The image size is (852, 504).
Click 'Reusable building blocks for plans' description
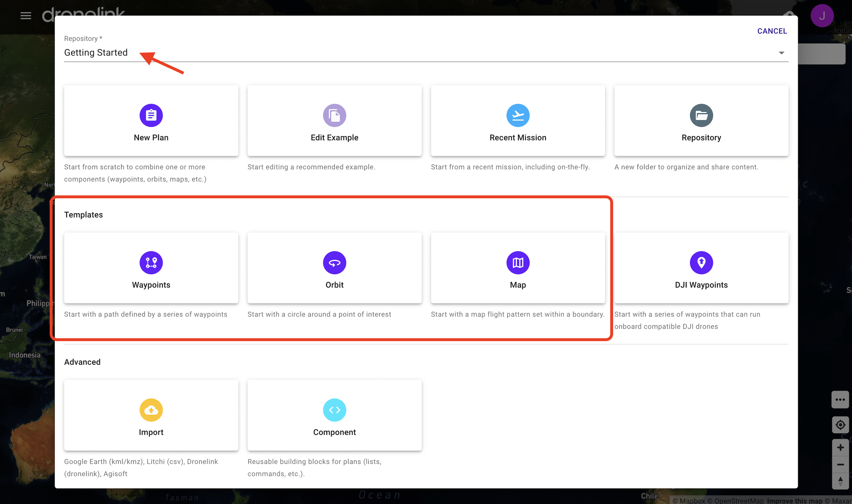coord(314,468)
